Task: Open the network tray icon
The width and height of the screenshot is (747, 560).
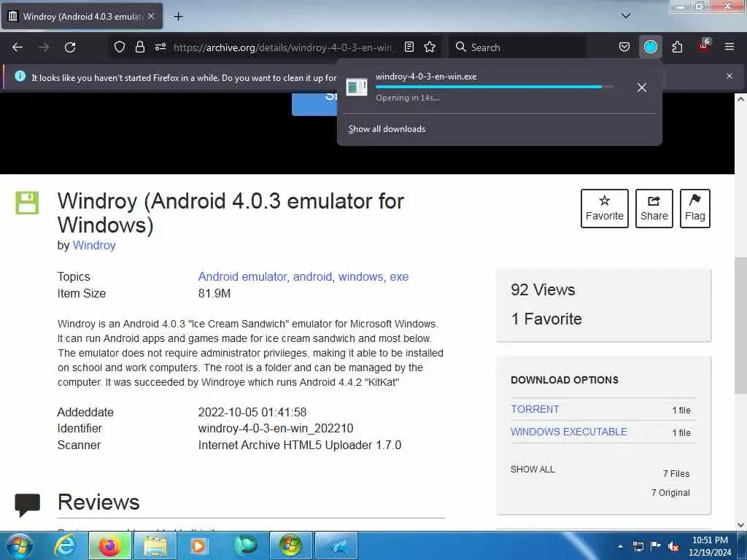Action: (638, 547)
